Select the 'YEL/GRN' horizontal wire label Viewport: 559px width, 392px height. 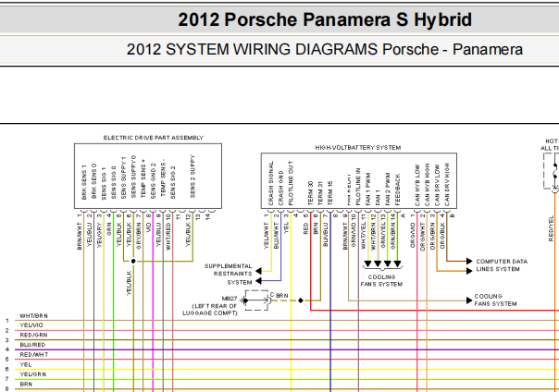click(x=32, y=374)
